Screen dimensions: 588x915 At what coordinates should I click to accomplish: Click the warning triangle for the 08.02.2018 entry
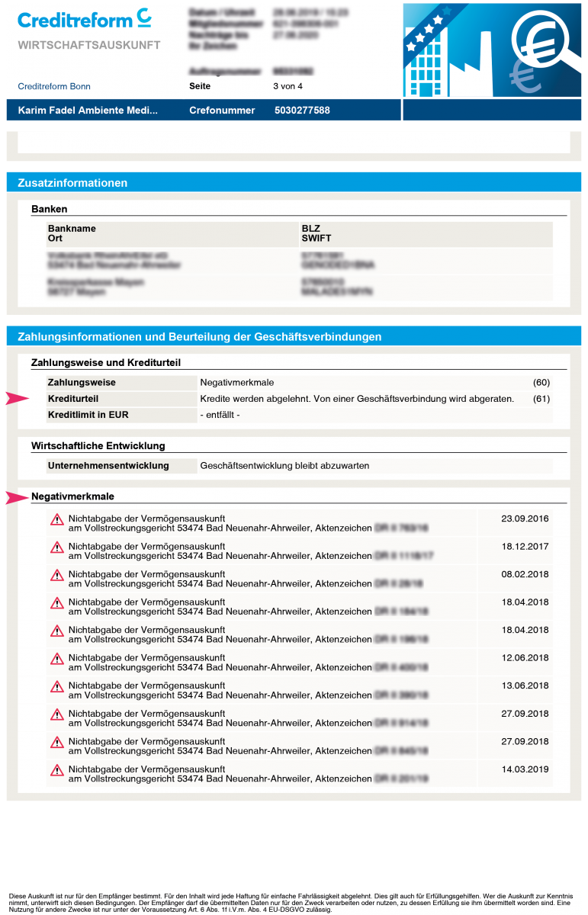pos(57,575)
